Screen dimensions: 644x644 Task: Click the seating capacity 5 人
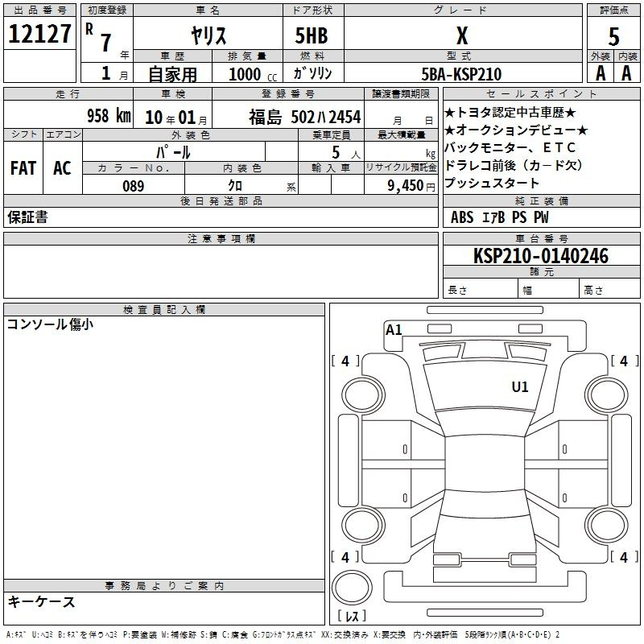(346, 152)
